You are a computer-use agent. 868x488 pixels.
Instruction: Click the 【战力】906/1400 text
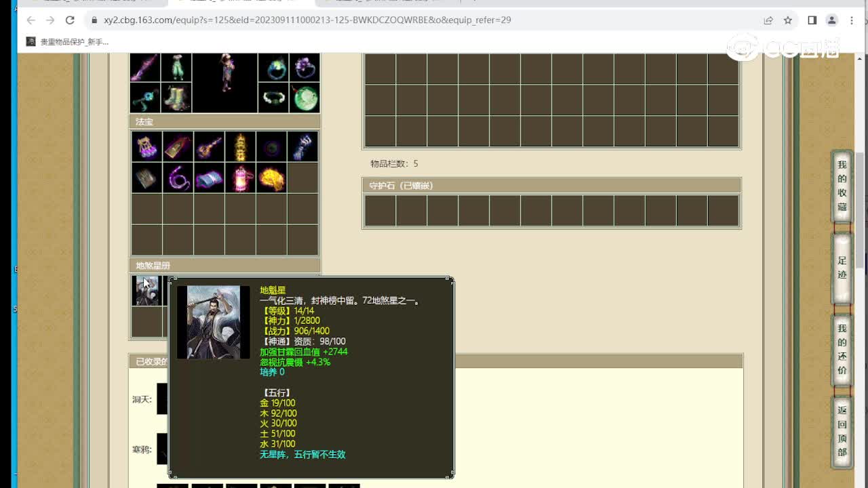tap(294, 331)
